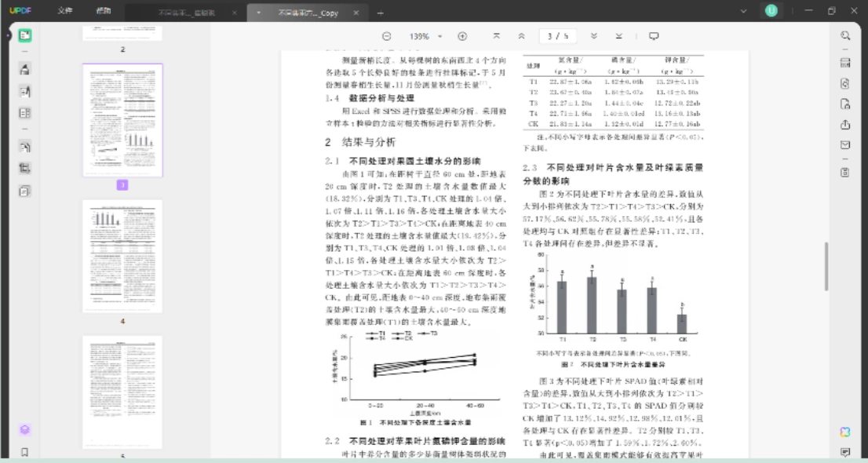Toggle the bookmark panel icon
Screen dimensions: 868x463
(24, 452)
